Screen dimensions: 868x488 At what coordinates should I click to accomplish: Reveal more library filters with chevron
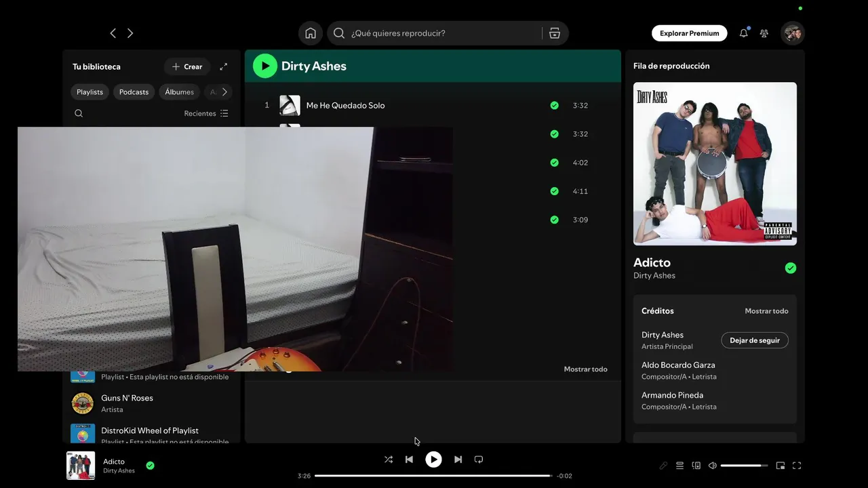coord(224,92)
